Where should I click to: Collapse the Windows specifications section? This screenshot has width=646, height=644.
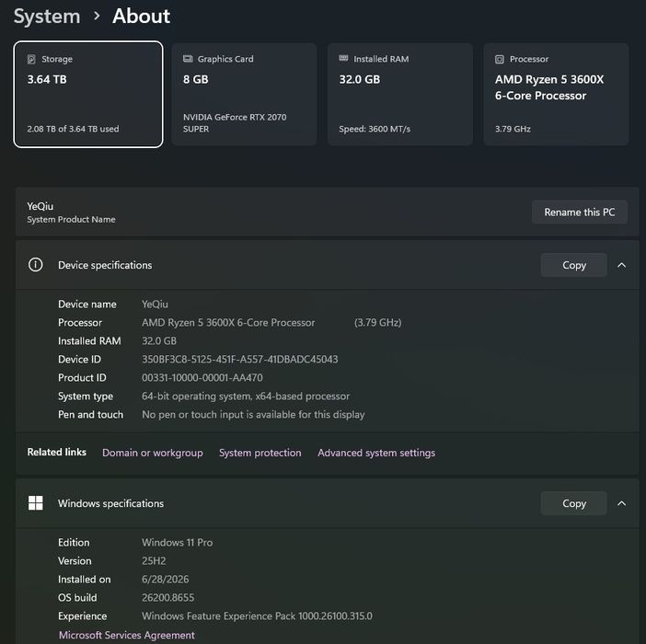[x=622, y=503]
